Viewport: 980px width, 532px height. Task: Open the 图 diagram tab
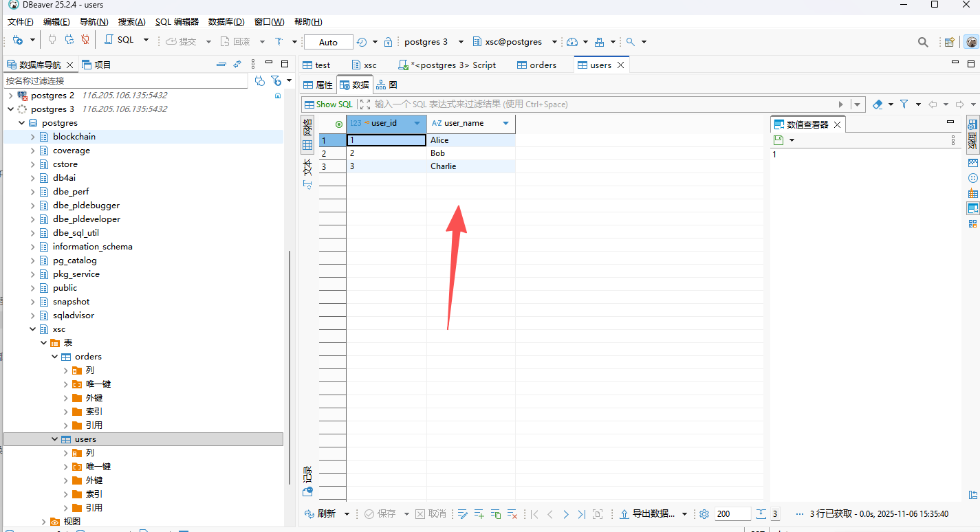click(386, 85)
